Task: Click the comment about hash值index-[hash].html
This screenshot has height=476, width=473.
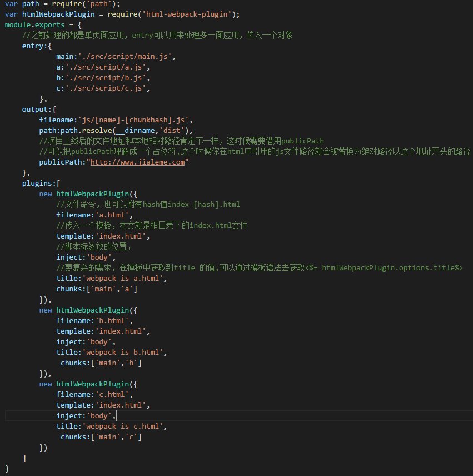Action: point(148,204)
